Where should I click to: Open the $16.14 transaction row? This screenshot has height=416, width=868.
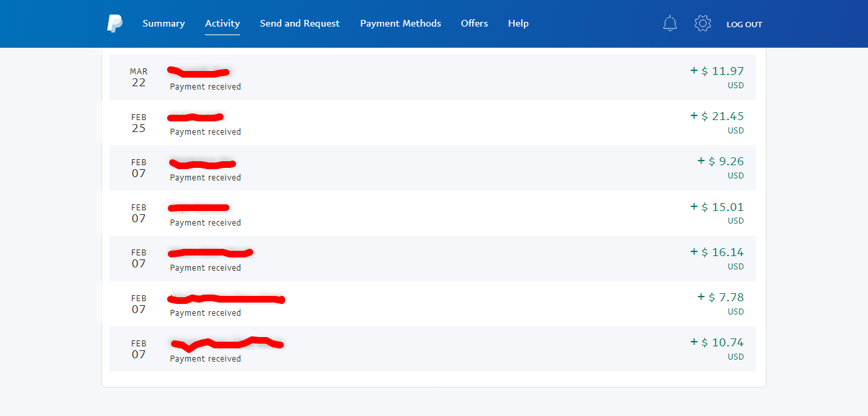(x=432, y=258)
